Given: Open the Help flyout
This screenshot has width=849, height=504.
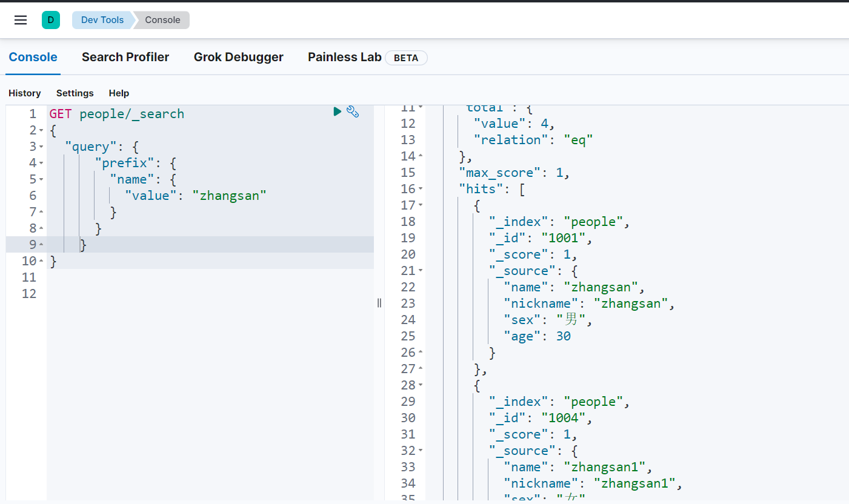Looking at the screenshot, I should click(x=119, y=93).
